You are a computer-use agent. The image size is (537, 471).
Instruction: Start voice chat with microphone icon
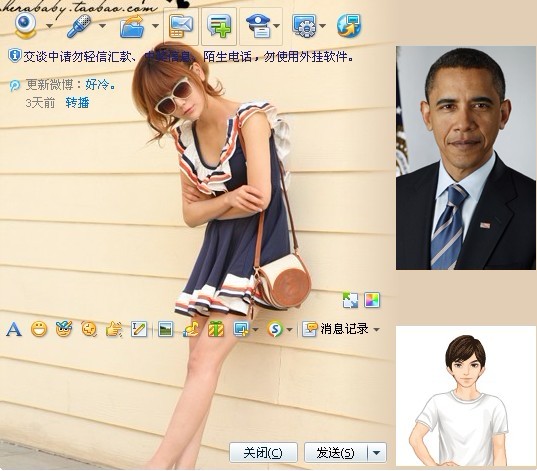tap(79, 26)
